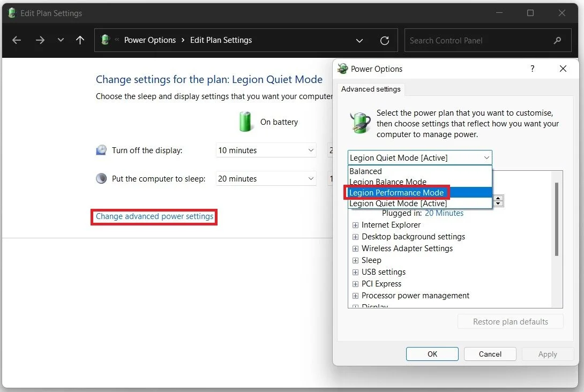Click Edit Plan Settings breadcrumb
This screenshot has width=584, height=392.
point(221,40)
